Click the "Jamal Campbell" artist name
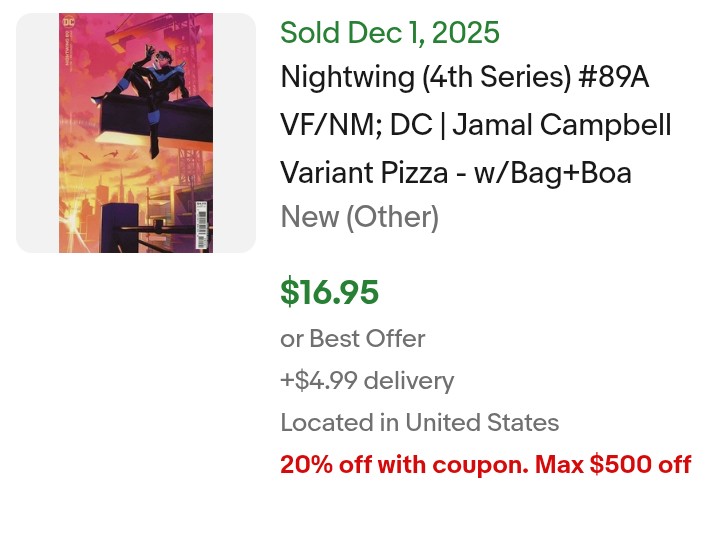 [605, 125]
